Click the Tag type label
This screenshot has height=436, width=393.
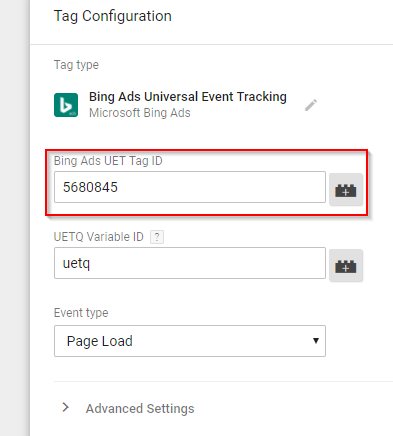[76, 65]
